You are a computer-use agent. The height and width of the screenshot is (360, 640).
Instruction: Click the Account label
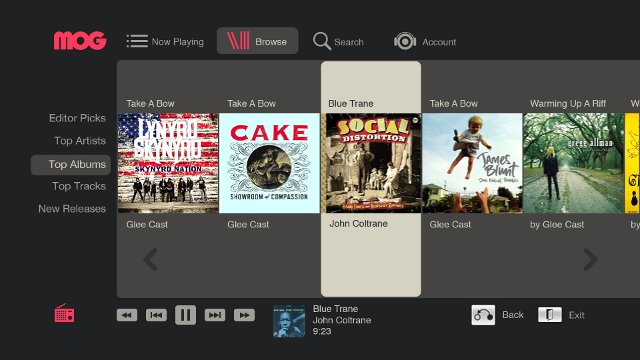point(439,42)
